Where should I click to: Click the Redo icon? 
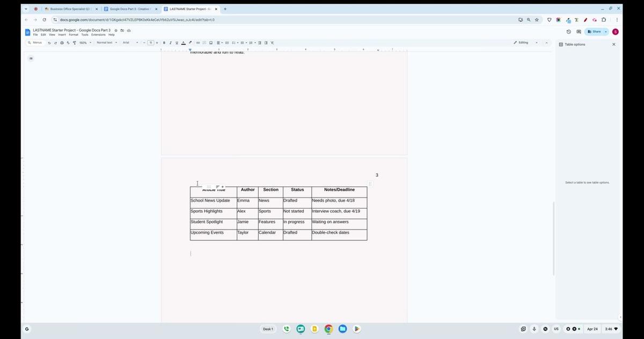click(55, 42)
